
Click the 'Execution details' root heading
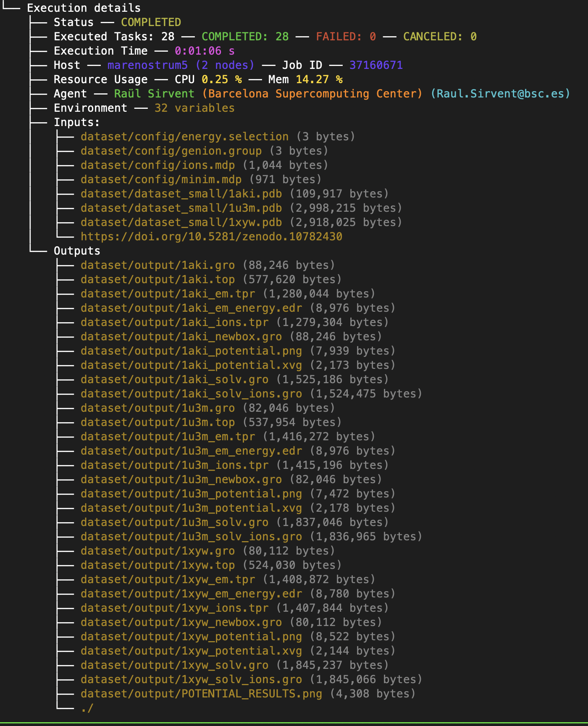coord(84,8)
